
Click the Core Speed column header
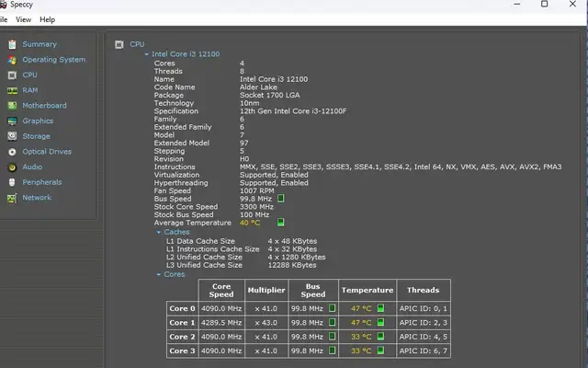click(221, 291)
